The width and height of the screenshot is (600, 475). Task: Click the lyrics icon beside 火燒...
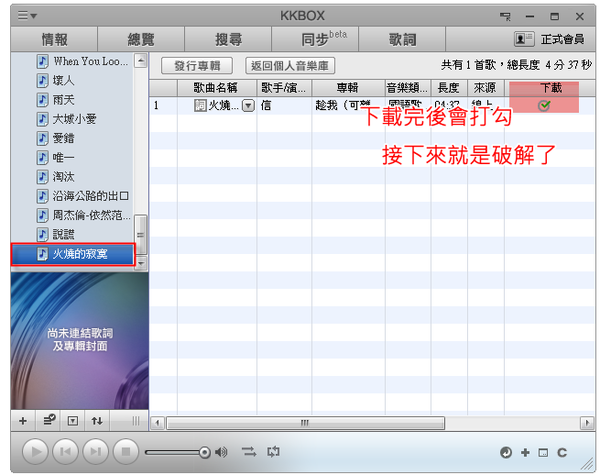click(200, 105)
